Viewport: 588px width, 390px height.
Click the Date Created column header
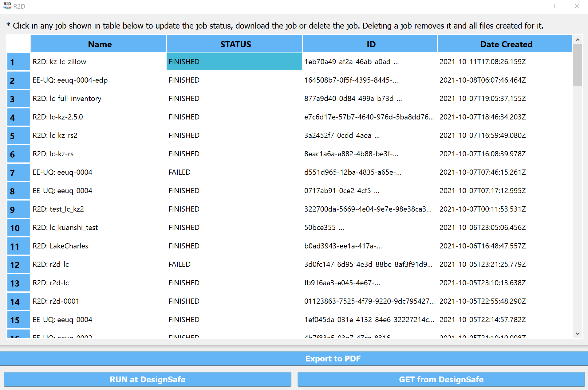point(505,44)
